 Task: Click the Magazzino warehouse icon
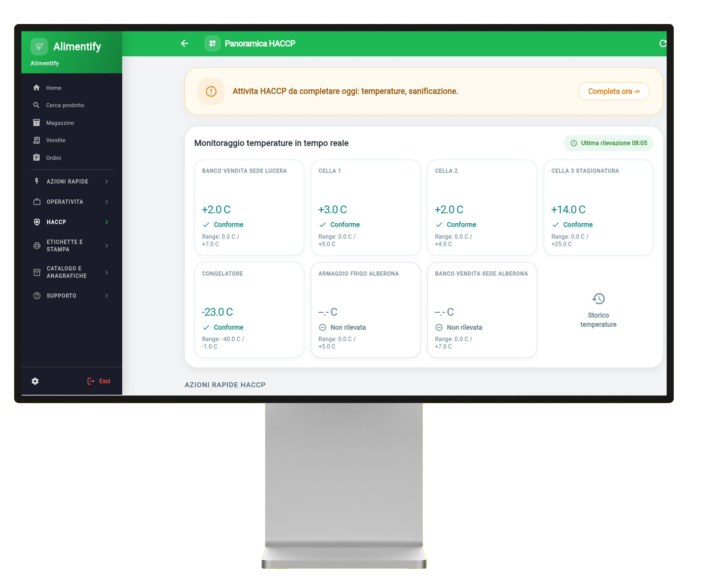(36, 123)
